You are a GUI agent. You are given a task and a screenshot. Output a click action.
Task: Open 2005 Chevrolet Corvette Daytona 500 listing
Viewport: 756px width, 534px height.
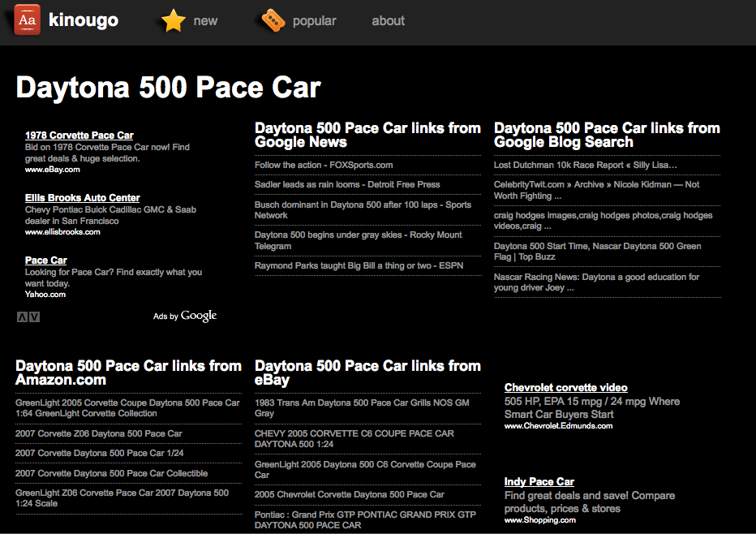pos(349,494)
